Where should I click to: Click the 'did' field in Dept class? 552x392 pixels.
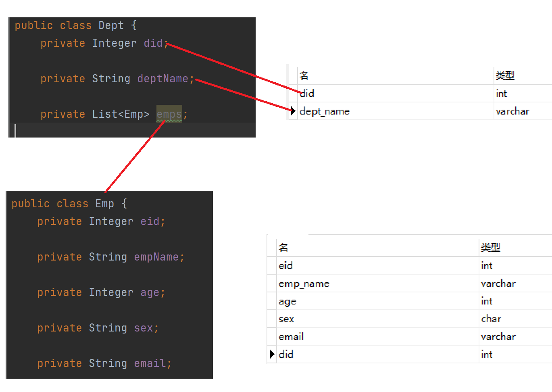tap(153, 43)
